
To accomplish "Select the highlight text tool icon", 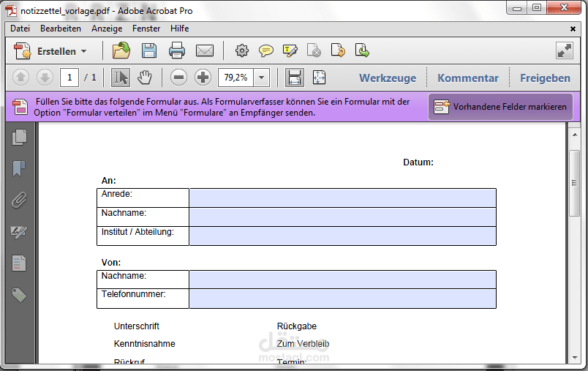I will pyautogui.click(x=290, y=50).
